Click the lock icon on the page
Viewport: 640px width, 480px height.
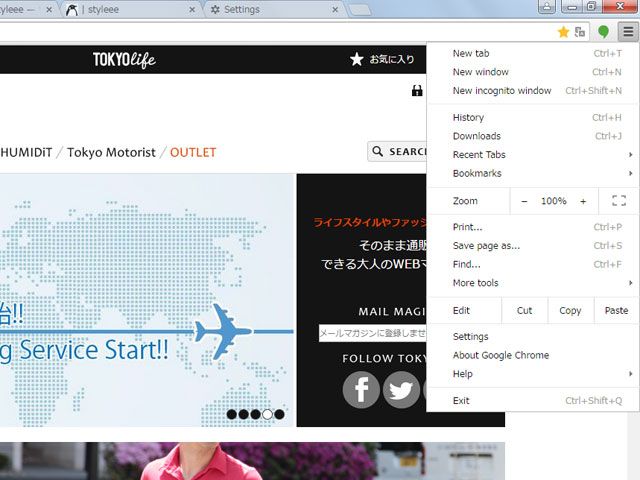tap(417, 91)
